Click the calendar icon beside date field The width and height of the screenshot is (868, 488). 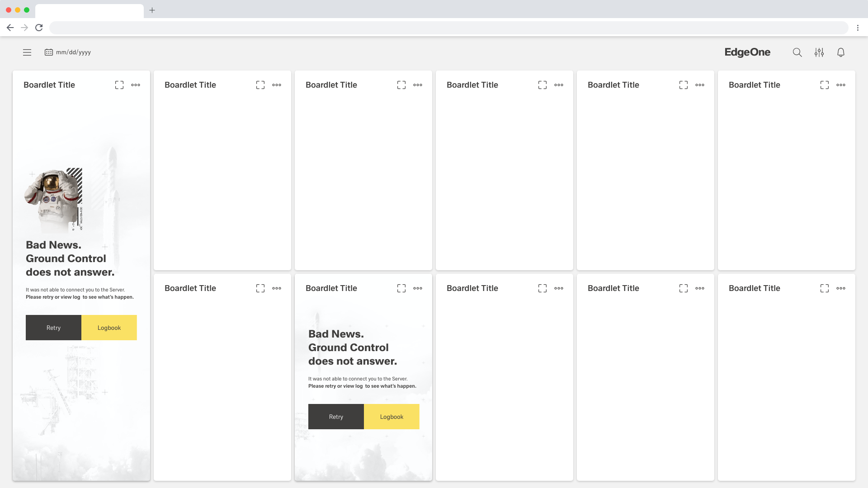coord(49,52)
